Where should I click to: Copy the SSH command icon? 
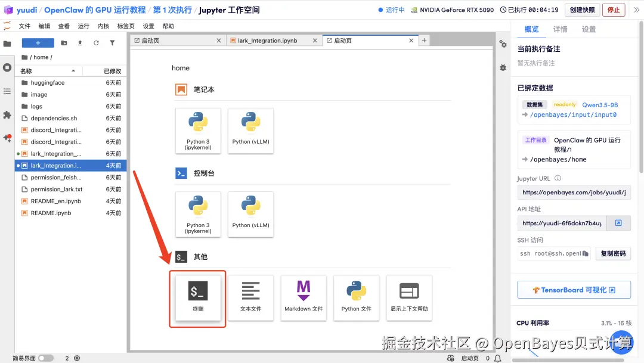pyautogui.click(x=586, y=254)
